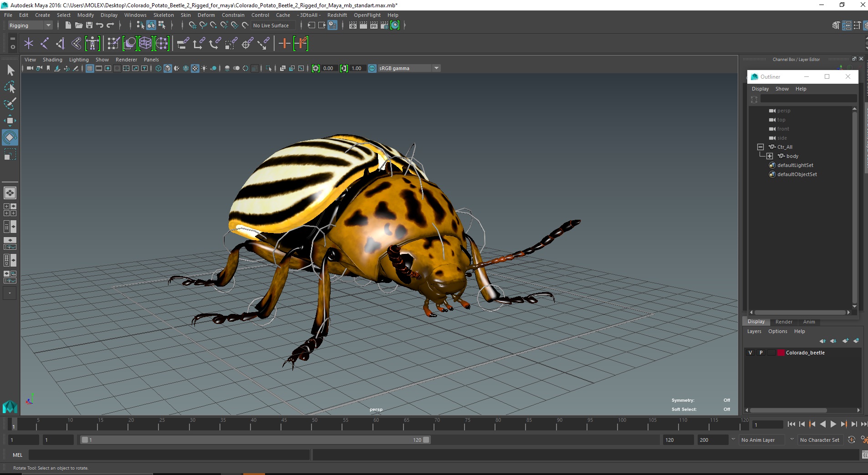Toggle P playback box of Colorado_beetle layer
The image size is (868, 475).
761,353
